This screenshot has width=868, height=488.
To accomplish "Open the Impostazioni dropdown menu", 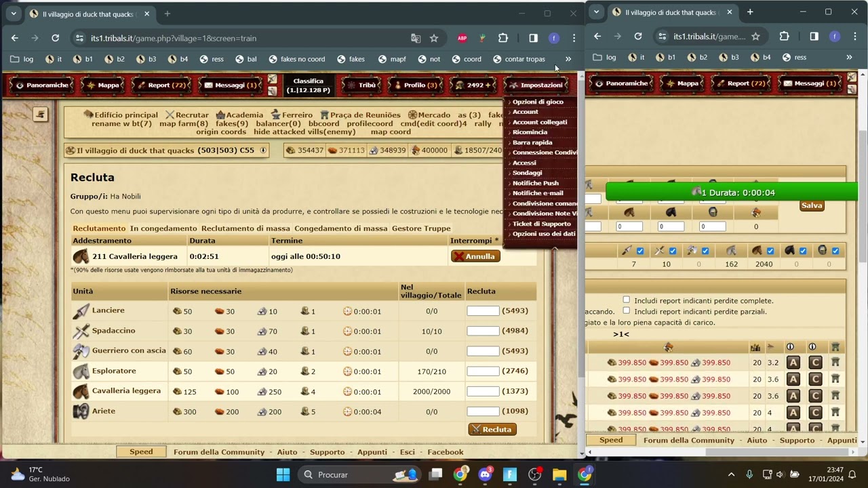I will click(x=536, y=85).
